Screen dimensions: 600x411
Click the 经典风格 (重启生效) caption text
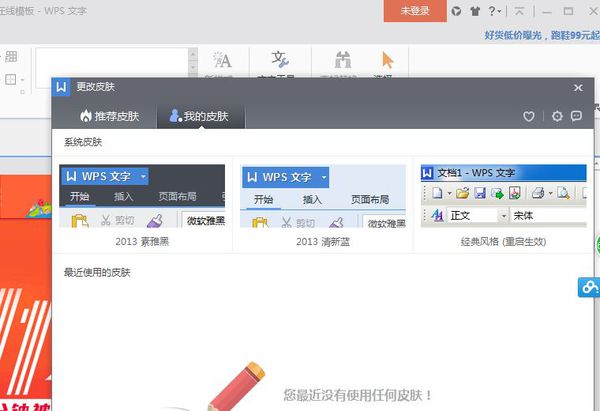(504, 241)
